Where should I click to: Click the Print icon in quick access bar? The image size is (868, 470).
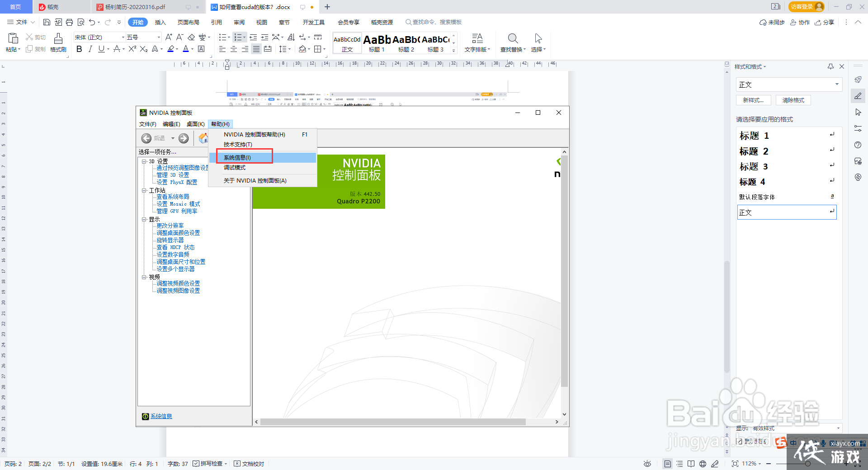[x=69, y=22]
